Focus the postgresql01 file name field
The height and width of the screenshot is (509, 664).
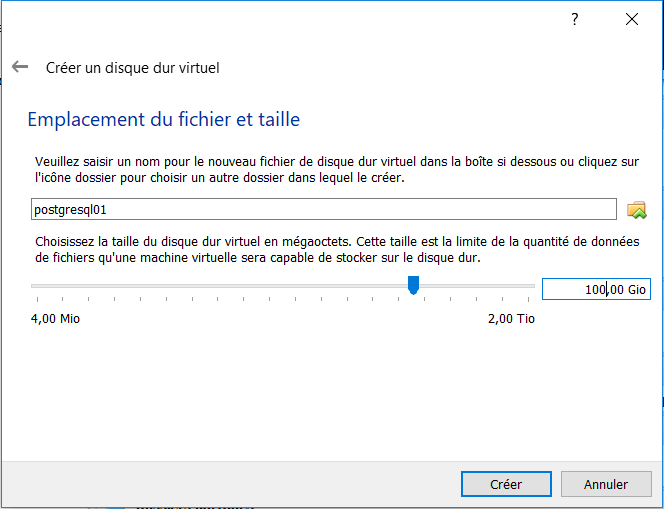(x=324, y=209)
